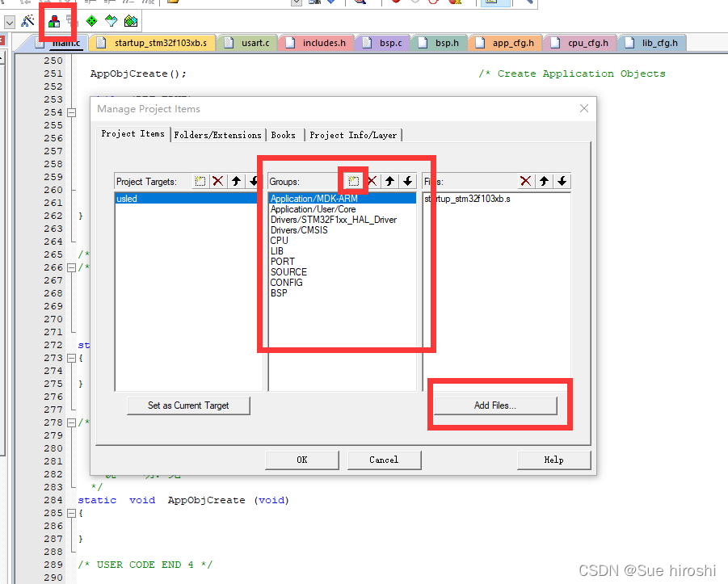Select the Project Items dialog tab
Image resolution: width=728 pixels, height=584 pixels.
point(133,134)
